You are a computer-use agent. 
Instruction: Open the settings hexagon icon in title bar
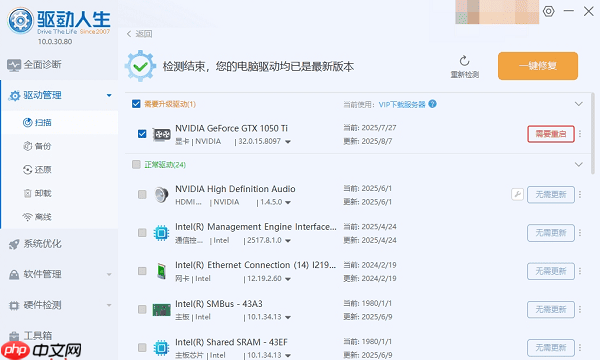point(548,11)
